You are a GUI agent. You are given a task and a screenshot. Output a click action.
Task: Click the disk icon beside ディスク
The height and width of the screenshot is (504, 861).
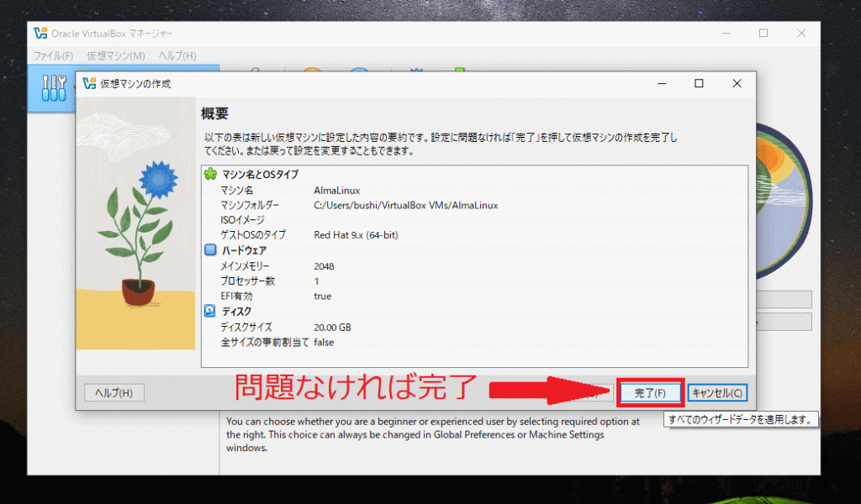pyautogui.click(x=209, y=311)
